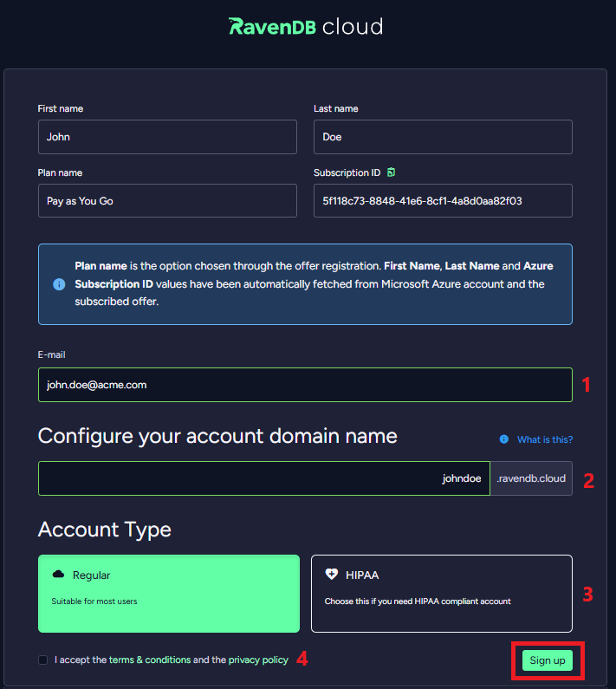Click the HIPAA compliant account description text
616x689 pixels.
(418, 601)
